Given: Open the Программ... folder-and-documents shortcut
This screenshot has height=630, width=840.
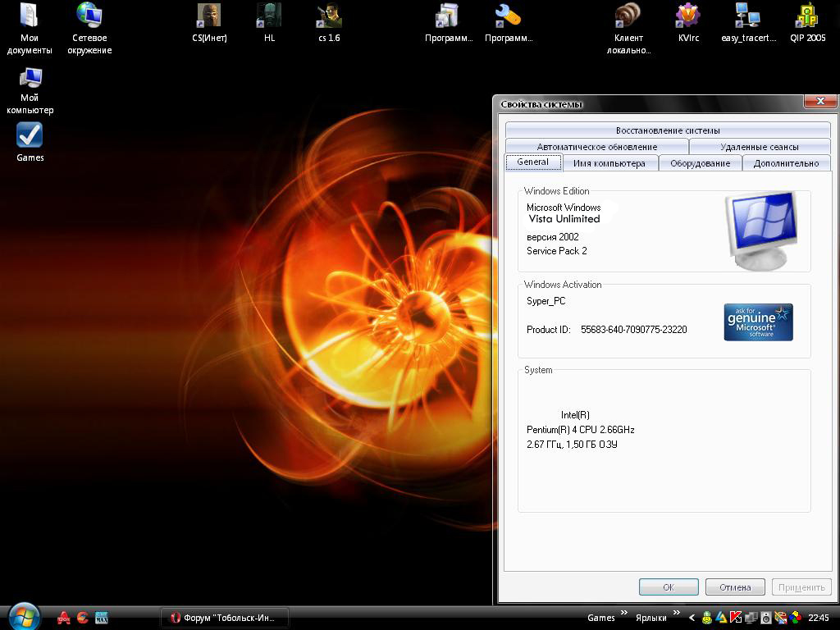Looking at the screenshot, I should (449, 22).
